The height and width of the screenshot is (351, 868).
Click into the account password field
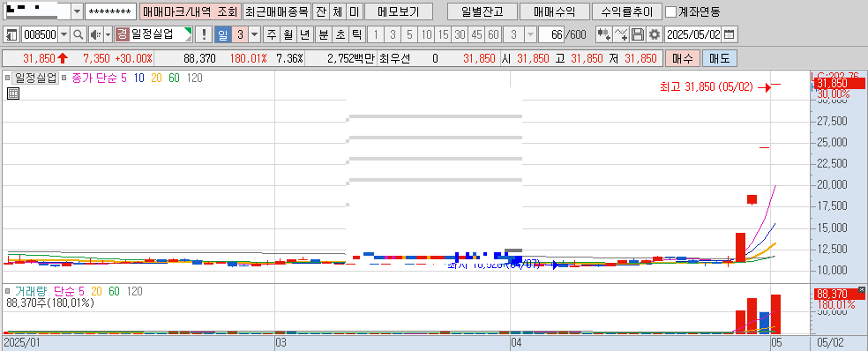[x=111, y=11]
